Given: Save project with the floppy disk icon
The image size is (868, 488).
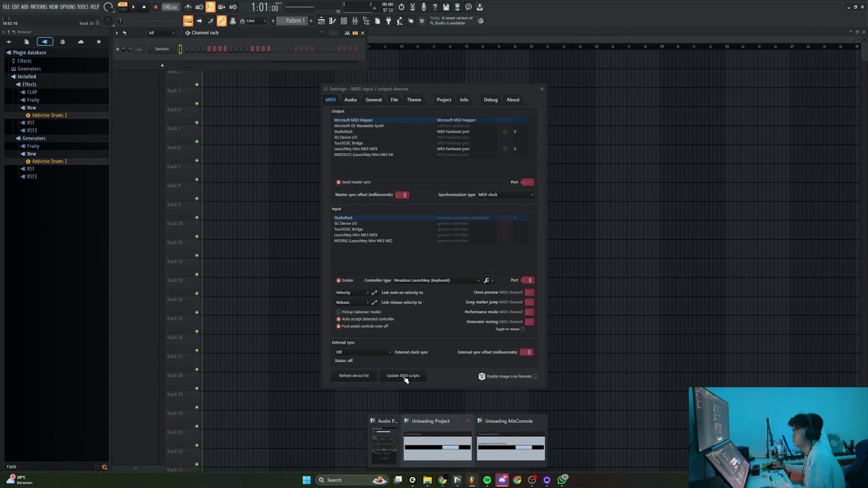Looking at the screenshot, I should [x=446, y=7].
